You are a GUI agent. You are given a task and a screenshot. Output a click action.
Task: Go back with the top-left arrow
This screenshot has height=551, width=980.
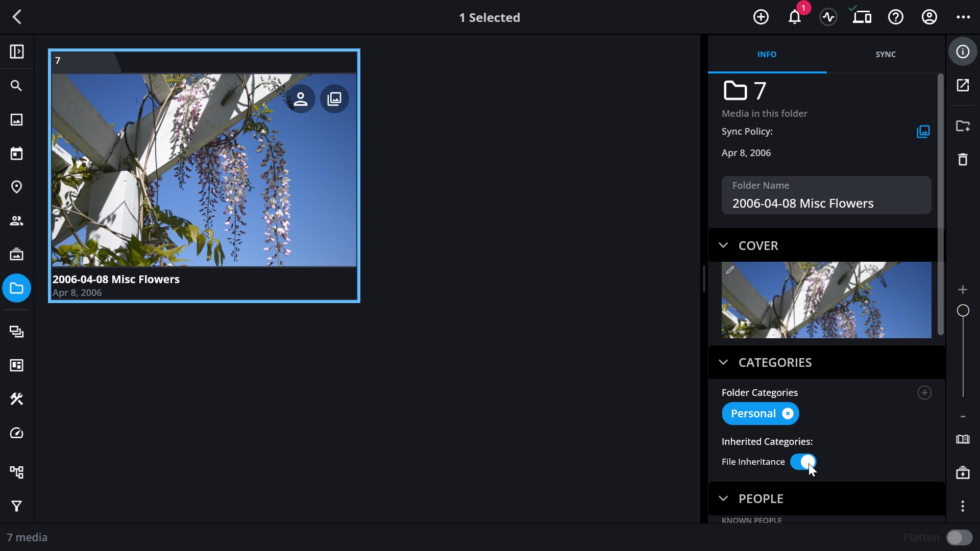click(17, 17)
